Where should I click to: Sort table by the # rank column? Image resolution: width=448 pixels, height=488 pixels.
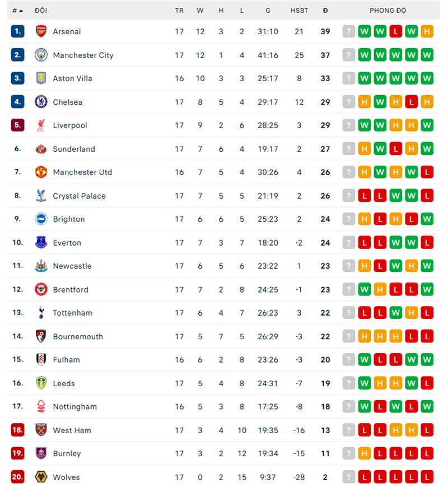tap(17, 11)
